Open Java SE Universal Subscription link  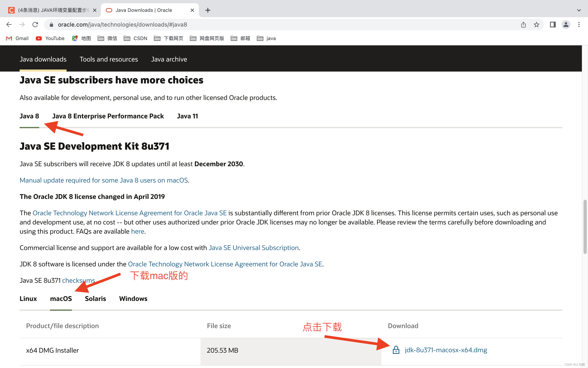pos(254,248)
